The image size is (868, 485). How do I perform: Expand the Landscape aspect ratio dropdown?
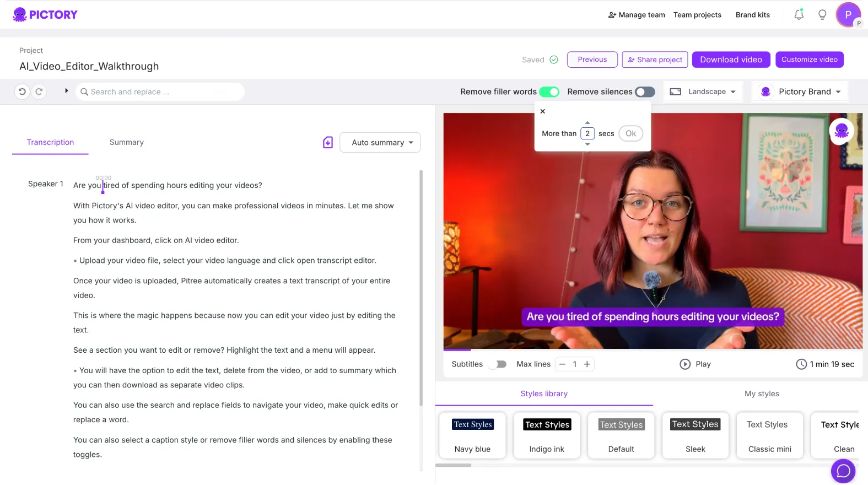[703, 92]
